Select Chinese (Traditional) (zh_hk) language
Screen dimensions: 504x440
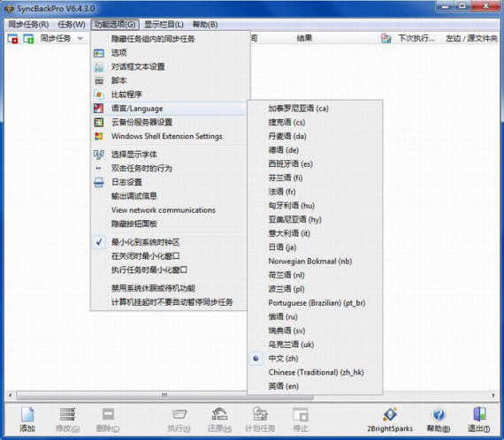tap(316, 372)
